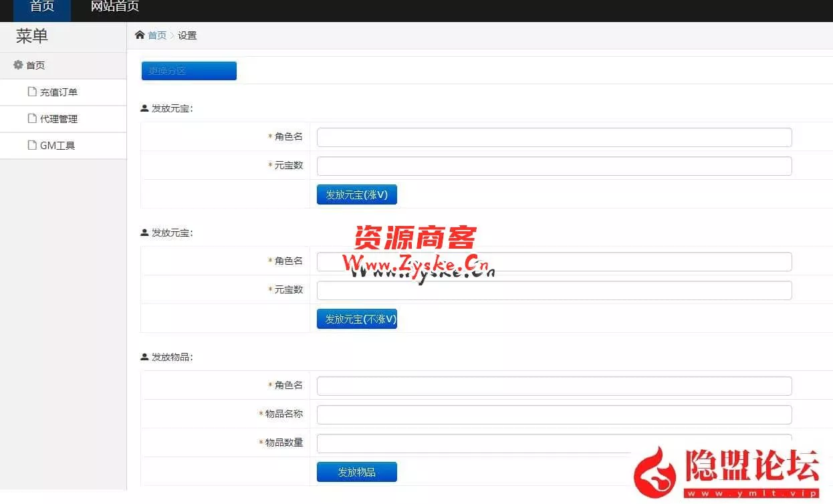Select 代理管理 from the sidebar menu

pos(59,119)
